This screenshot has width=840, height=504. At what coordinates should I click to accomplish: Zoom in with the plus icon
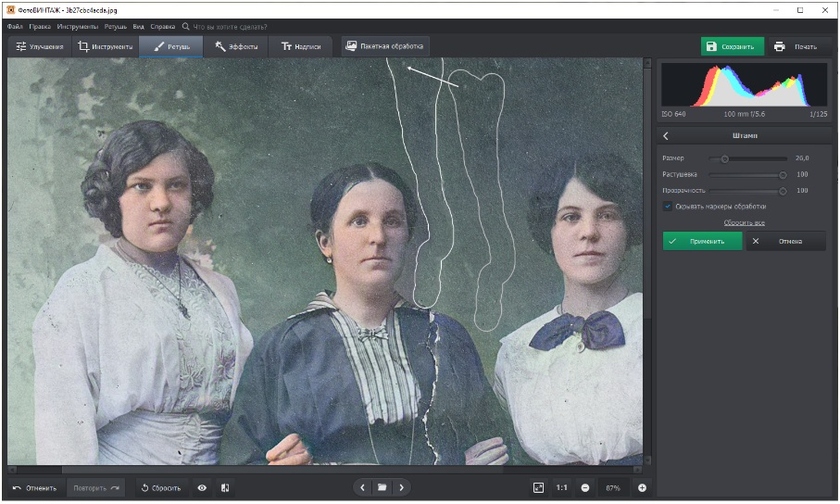[x=642, y=488]
